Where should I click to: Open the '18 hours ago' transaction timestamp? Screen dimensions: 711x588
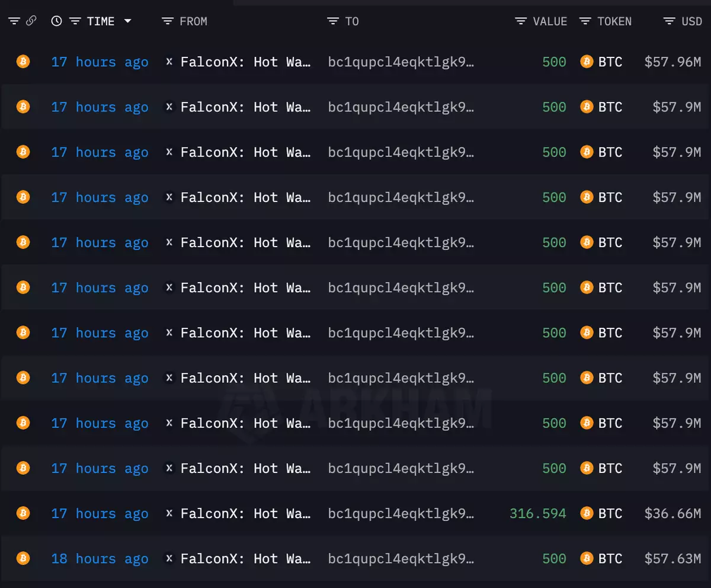tap(100, 558)
